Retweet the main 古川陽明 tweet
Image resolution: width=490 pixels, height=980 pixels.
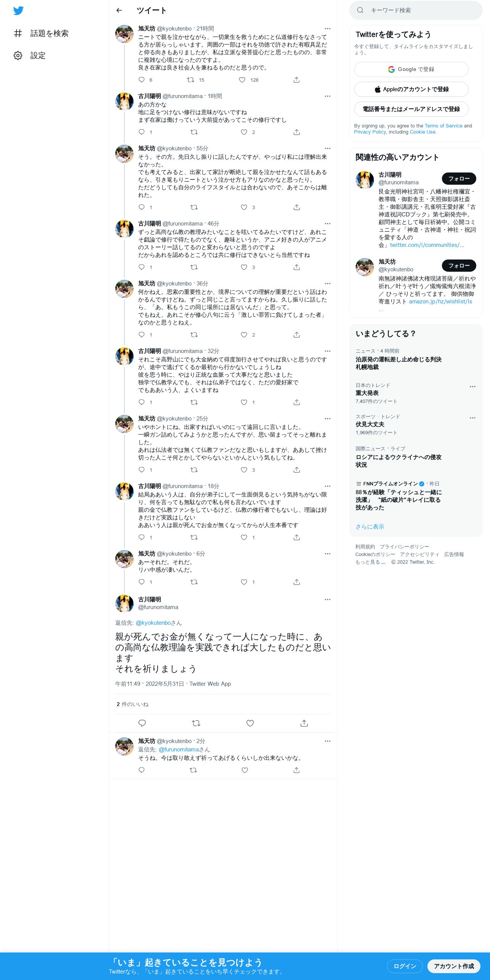pyautogui.click(x=196, y=723)
